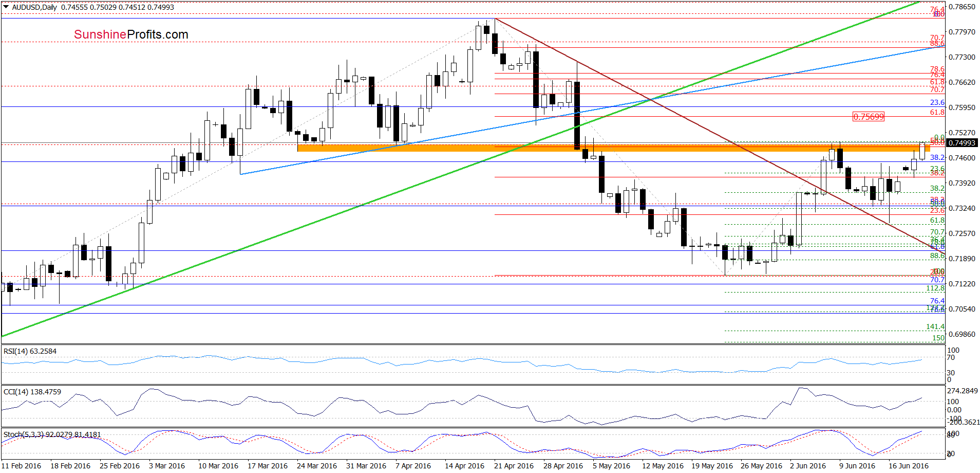The width and height of the screenshot is (980, 473).
Task: Click the 12 May 2016 date label
Action: pyautogui.click(x=663, y=466)
